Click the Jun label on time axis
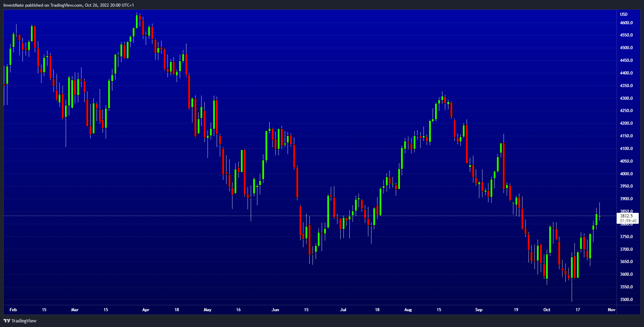Screen dimensions: 644x327 [x=275, y=310]
